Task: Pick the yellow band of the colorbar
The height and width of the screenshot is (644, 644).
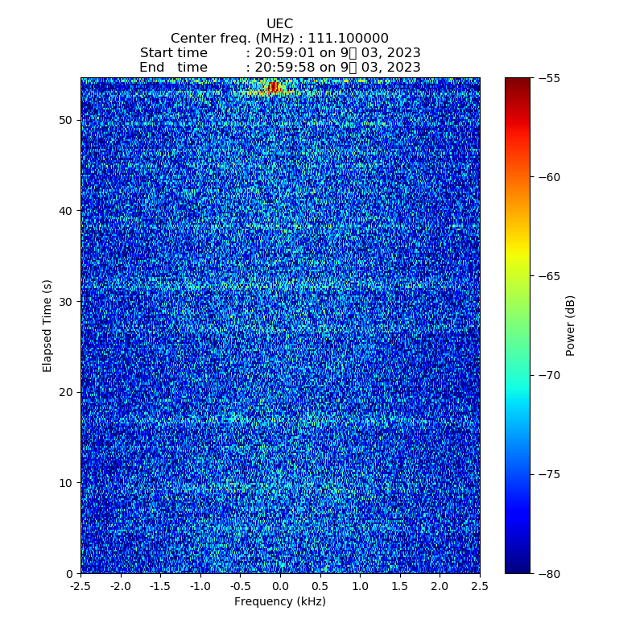Action: [518, 256]
